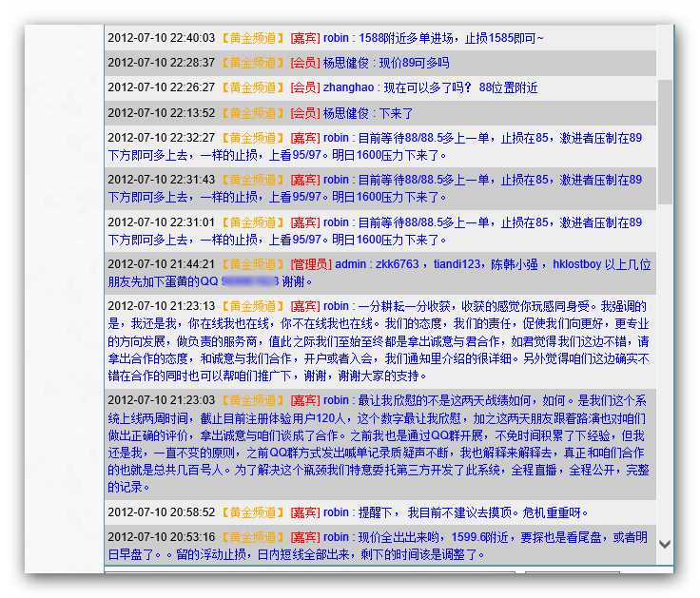The width and height of the screenshot is (700, 598).
Task: Click the timestamp 2012-07-10 21:23:13
Action: click(x=161, y=307)
